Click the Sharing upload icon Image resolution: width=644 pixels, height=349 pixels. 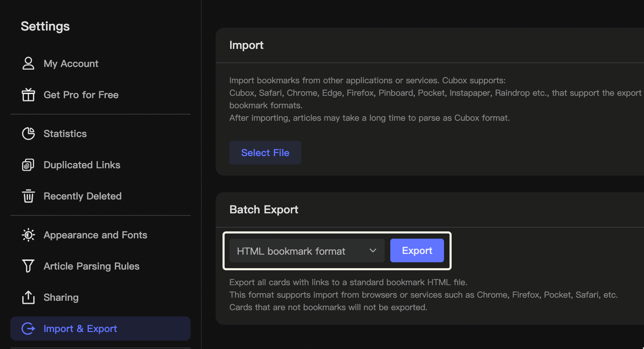pyautogui.click(x=28, y=297)
